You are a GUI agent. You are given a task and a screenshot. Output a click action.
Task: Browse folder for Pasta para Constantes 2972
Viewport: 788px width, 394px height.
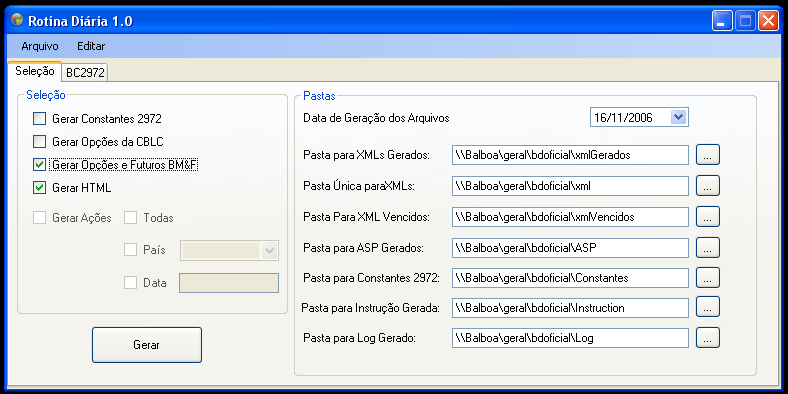pyautogui.click(x=708, y=278)
